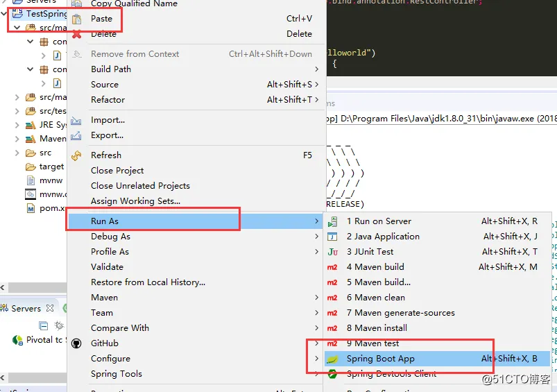The height and width of the screenshot is (392, 557).
Task: Click the Package Explorer horizontal scrollbar left arrow
Action: pos(3,287)
